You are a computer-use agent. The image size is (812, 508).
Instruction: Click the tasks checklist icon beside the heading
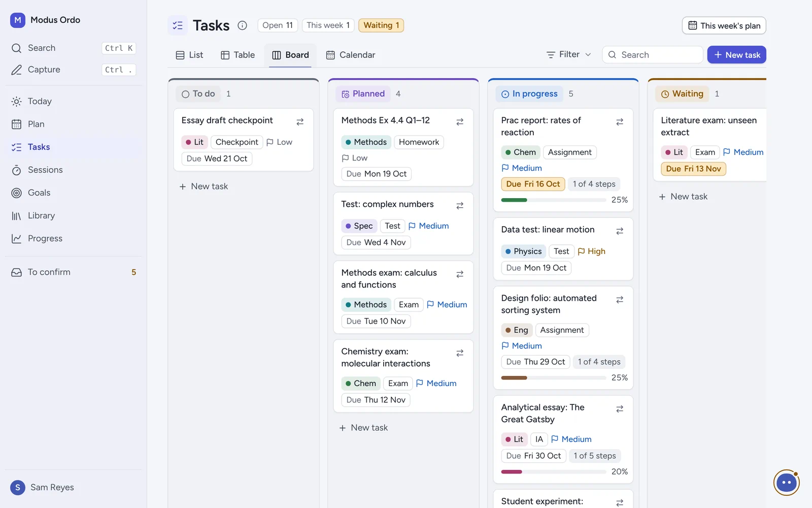click(x=178, y=25)
